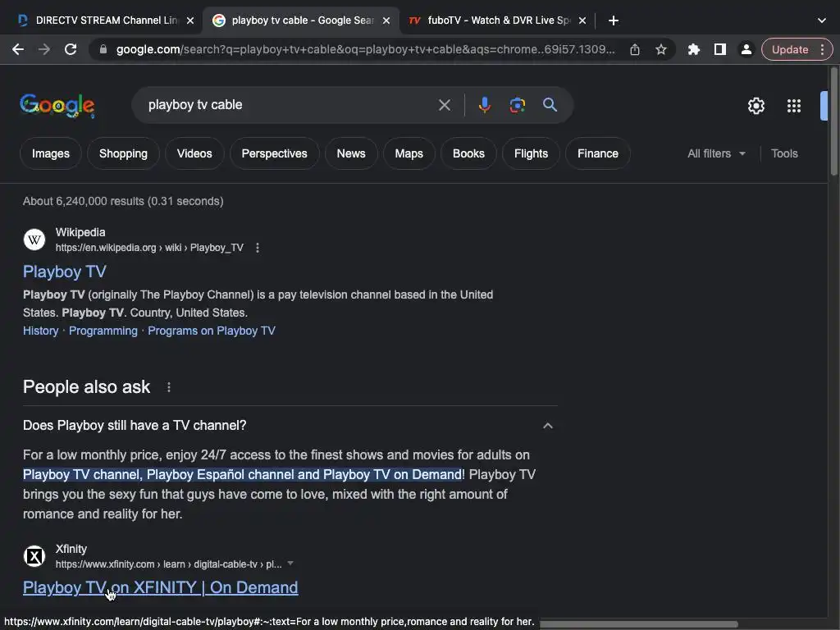
Task: Open the tab search chevron
Action: [822, 21]
